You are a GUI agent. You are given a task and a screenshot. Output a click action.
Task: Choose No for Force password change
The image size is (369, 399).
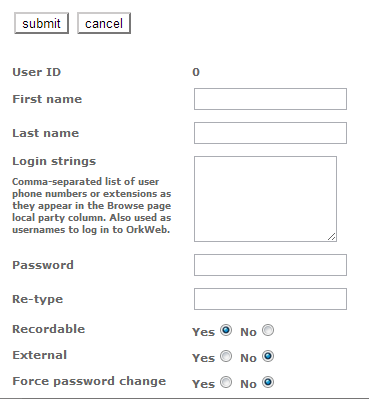tap(268, 382)
